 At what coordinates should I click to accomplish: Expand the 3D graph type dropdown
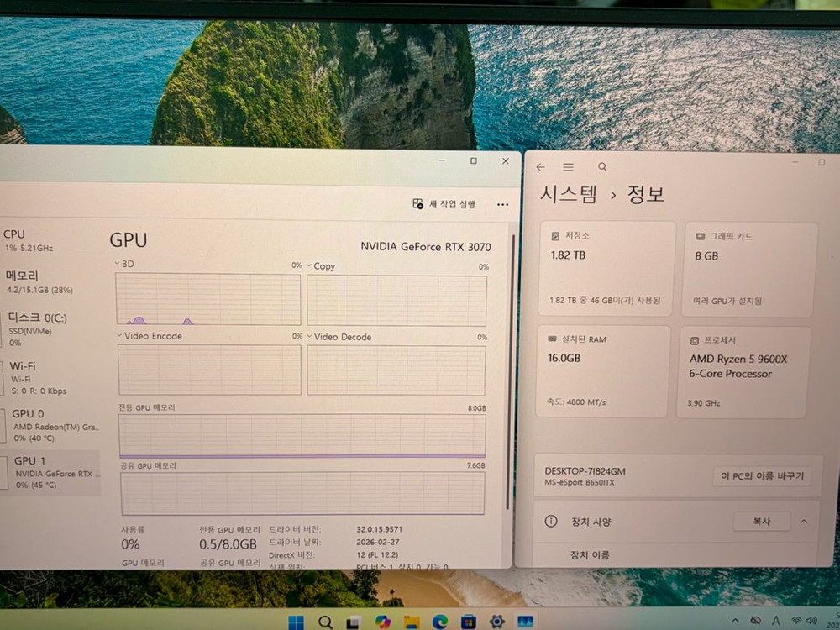[115, 263]
